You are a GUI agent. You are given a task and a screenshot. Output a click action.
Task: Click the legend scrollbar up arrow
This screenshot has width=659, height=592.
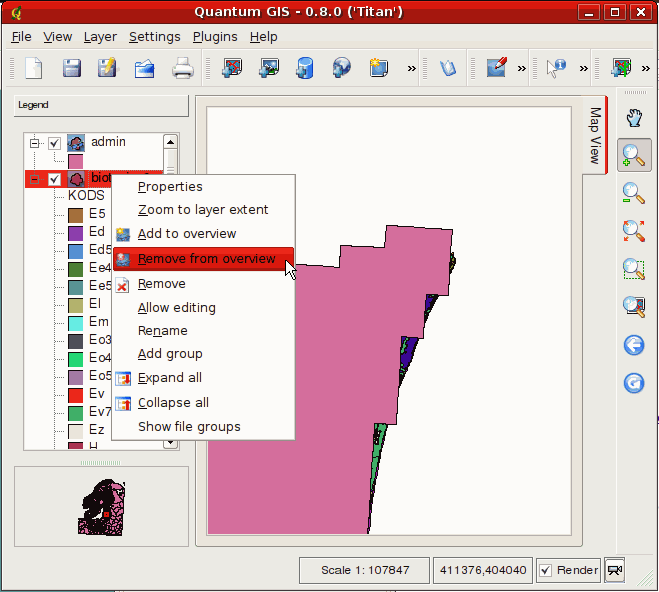coord(170,142)
